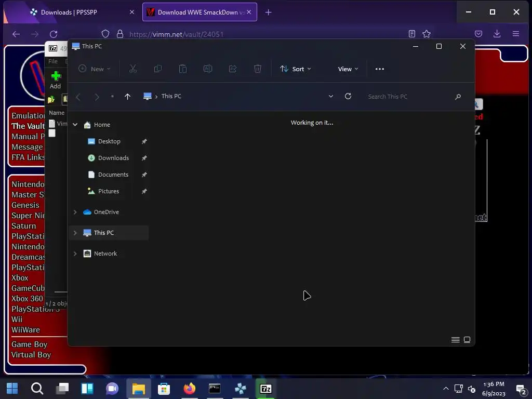The height and width of the screenshot is (399, 532).
Task: Open the Windows Start menu
Action: point(12,389)
